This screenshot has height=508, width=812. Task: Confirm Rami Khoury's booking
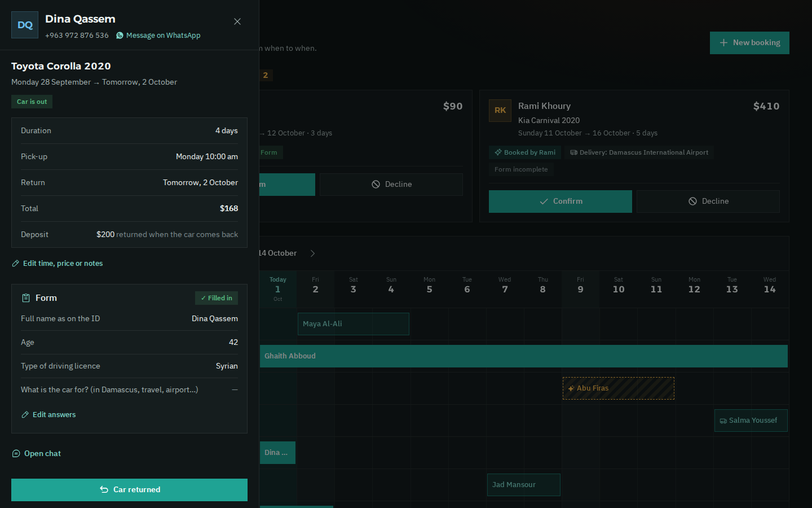click(x=561, y=202)
